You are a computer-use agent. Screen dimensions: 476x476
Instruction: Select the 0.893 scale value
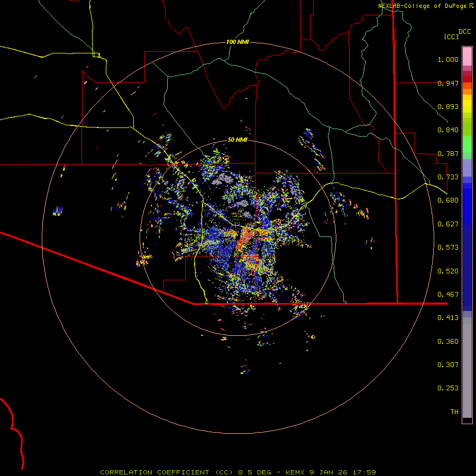tap(448, 106)
